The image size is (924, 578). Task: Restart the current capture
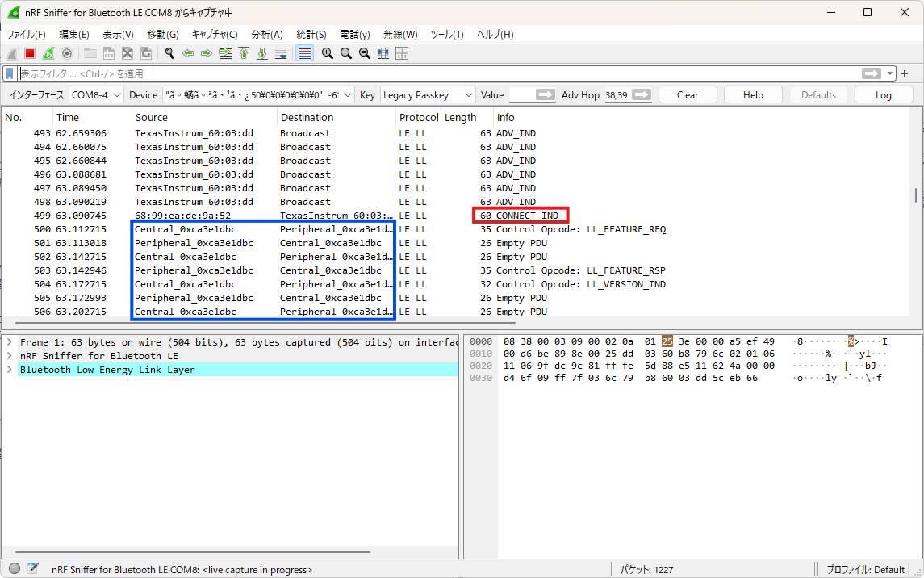[49, 53]
